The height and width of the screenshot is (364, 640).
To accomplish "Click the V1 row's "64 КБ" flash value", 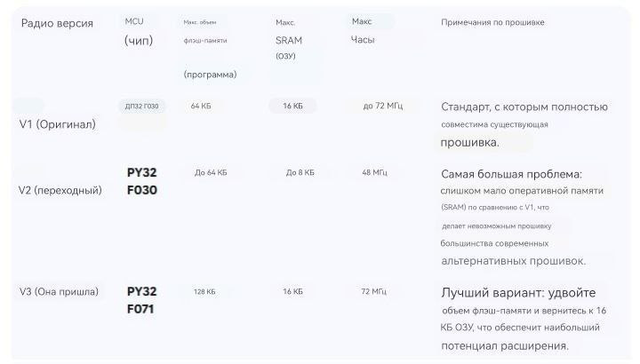I will pos(201,107).
